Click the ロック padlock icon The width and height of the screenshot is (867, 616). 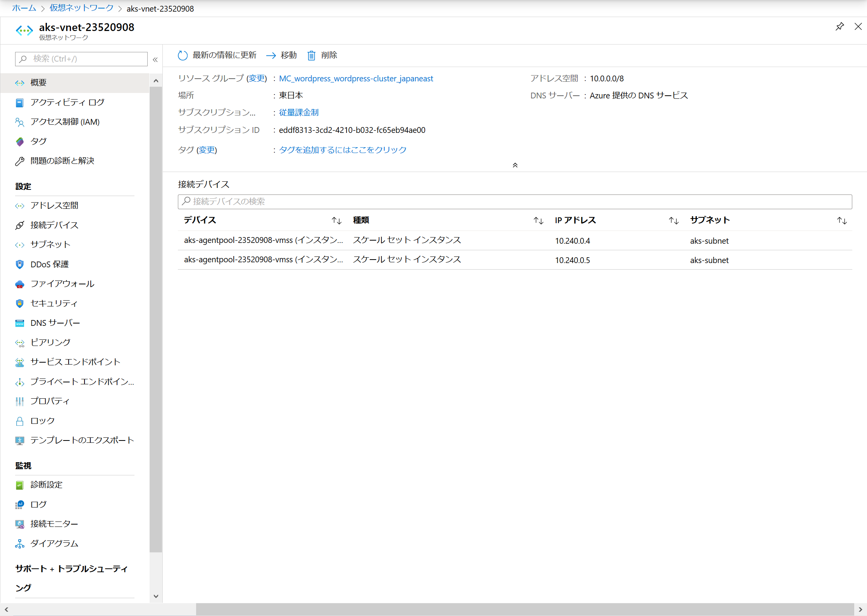pos(20,421)
